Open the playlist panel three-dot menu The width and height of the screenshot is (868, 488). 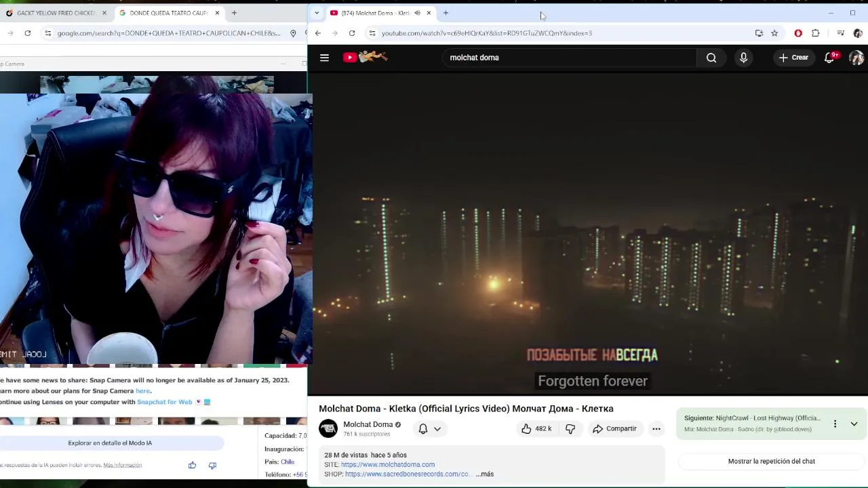[835, 424]
